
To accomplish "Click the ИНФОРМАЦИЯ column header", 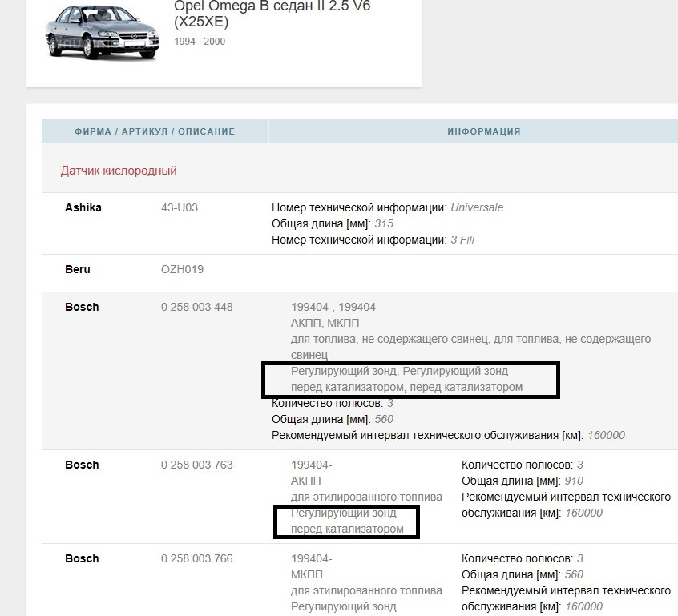I will coord(484,131).
